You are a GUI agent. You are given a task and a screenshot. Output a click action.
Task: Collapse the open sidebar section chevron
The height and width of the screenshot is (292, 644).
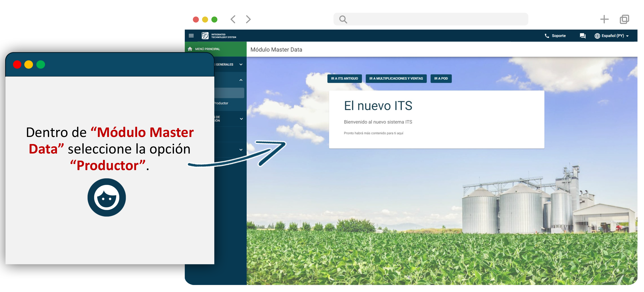pyautogui.click(x=241, y=80)
